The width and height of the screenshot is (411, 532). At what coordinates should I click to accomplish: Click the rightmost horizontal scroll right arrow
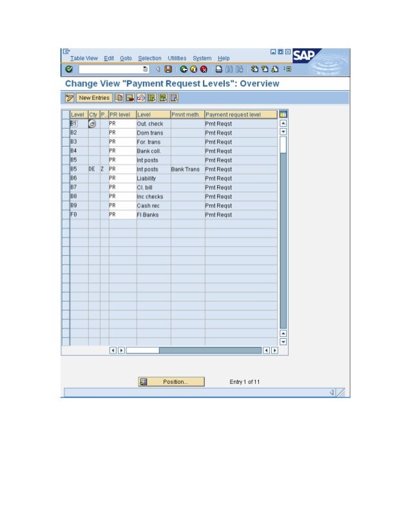274,350
